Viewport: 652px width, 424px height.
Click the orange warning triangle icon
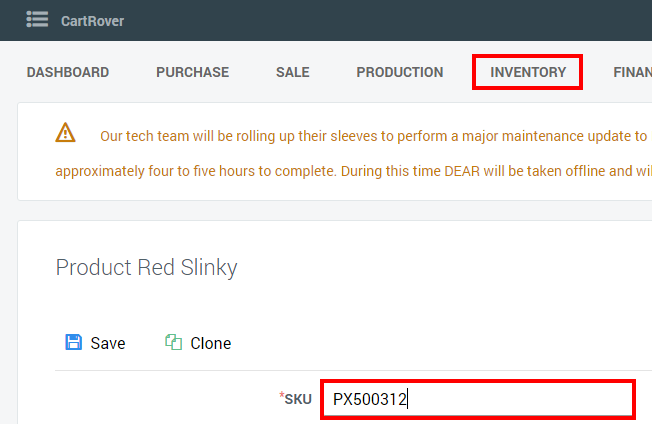(x=65, y=132)
